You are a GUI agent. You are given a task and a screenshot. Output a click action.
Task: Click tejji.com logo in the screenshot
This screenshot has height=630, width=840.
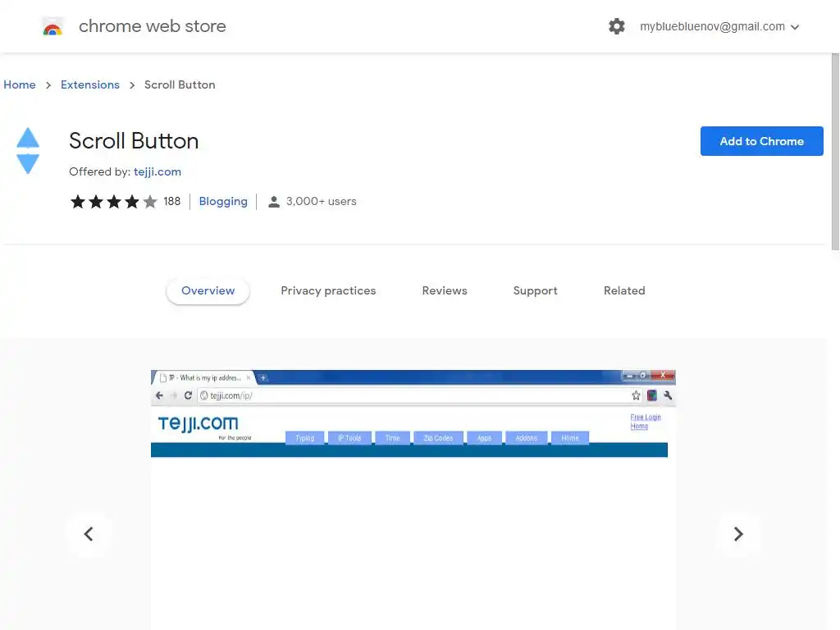pyautogui.click(x=199, y=424)
